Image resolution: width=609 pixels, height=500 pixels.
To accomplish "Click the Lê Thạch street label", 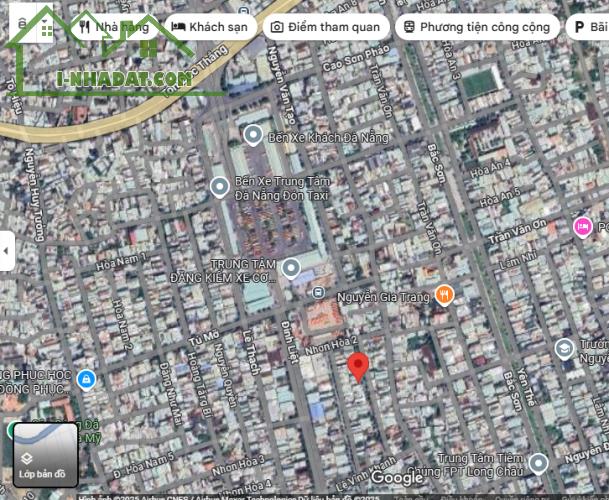I will point(250,353).
